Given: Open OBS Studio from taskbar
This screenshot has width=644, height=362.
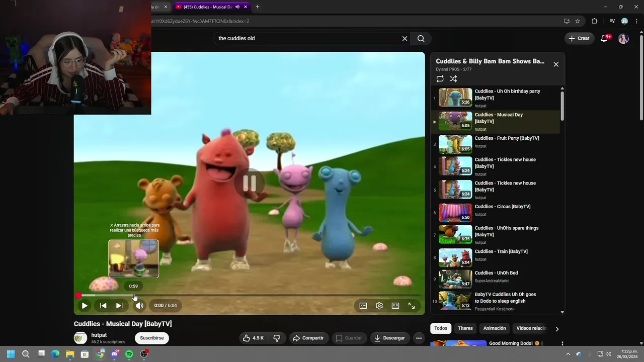Looking at the screenshot, I should click(144, 354).
